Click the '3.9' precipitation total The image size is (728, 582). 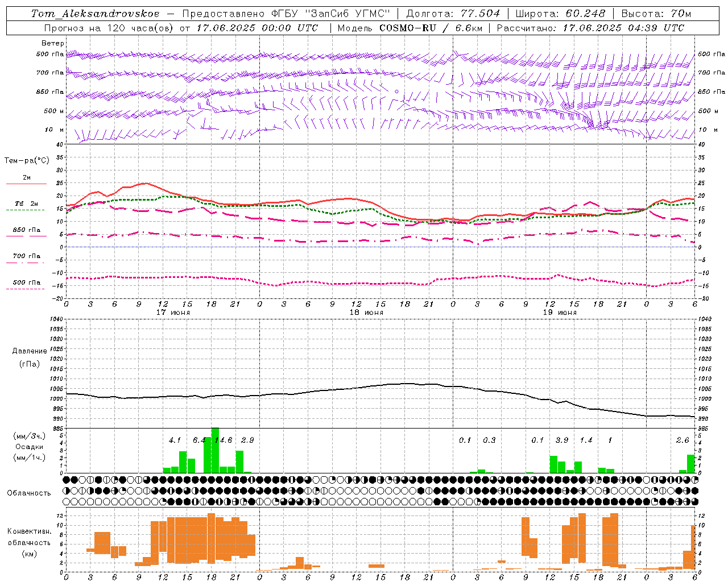coord(562,440)
